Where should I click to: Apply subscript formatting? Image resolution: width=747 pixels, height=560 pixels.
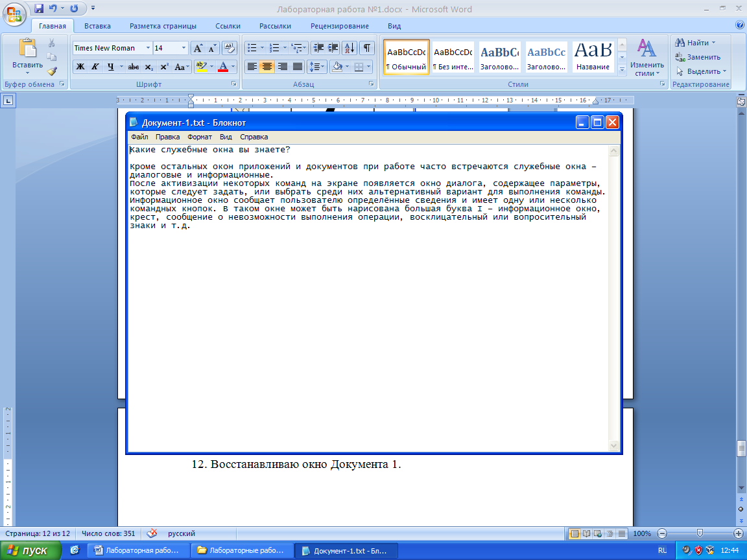click(149, 67)
